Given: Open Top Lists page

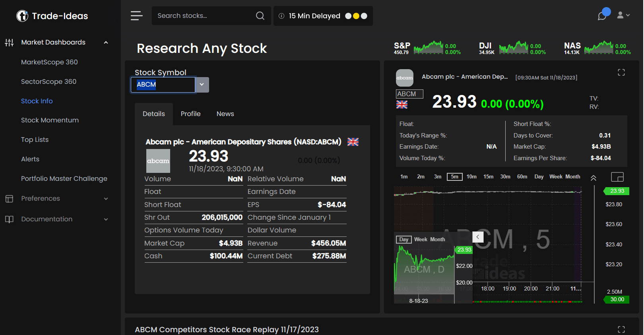Looking at the screenshot, I should click(35, 139).
